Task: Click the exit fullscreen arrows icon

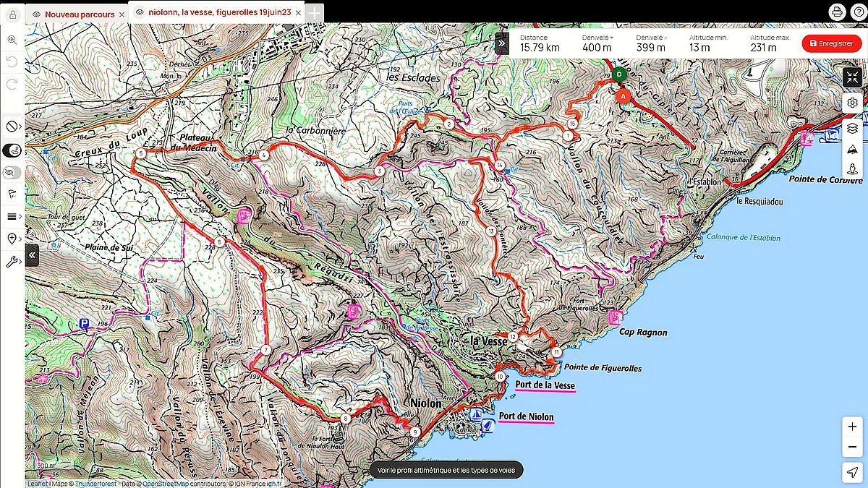Action: point(852,77)
